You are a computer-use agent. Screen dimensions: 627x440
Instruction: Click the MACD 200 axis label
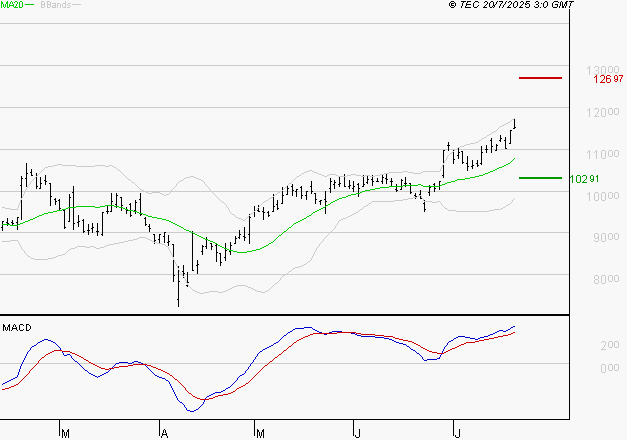pyautogui.click(x=610, y=345)
